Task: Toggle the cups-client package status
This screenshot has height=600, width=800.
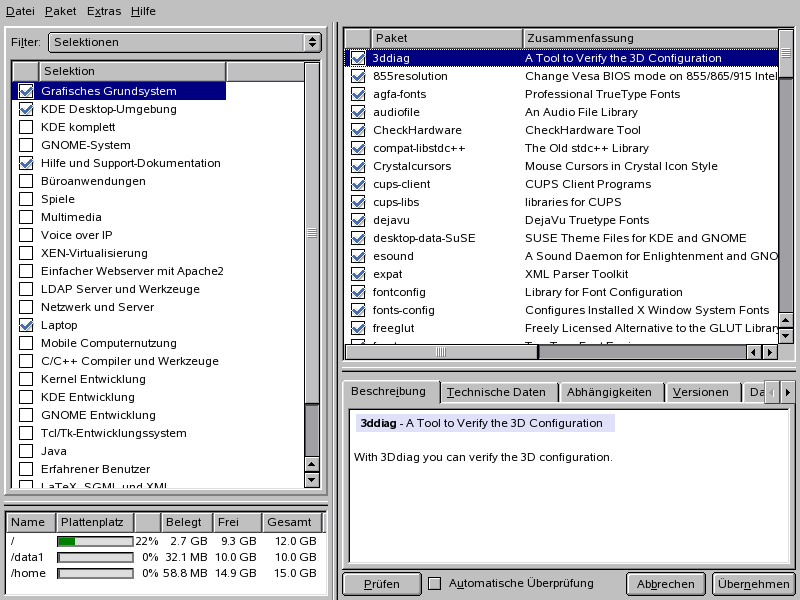Action: (x=358, y=184)
